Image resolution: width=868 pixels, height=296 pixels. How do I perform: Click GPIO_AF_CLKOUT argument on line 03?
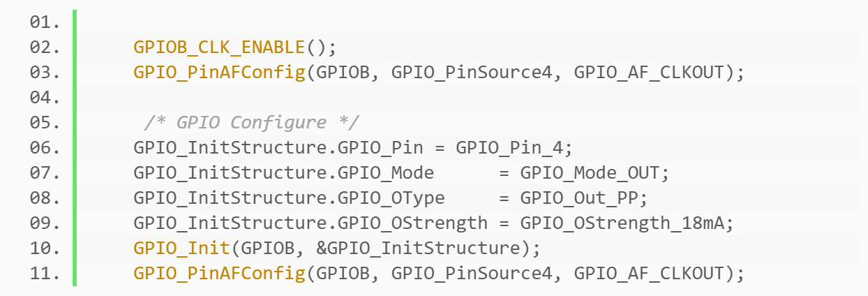coord(649,73)
